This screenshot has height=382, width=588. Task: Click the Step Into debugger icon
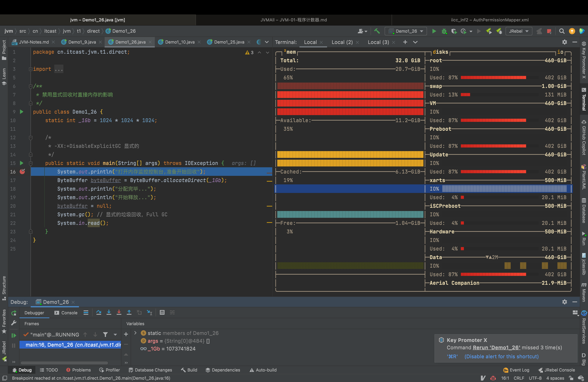109,313
